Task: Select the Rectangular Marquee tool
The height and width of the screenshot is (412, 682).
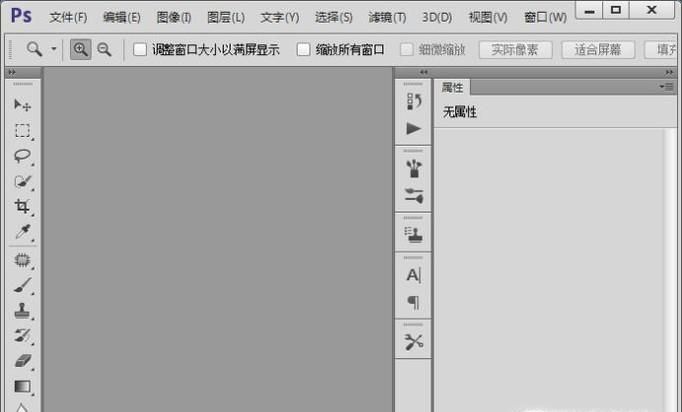Action: [23, 131]
